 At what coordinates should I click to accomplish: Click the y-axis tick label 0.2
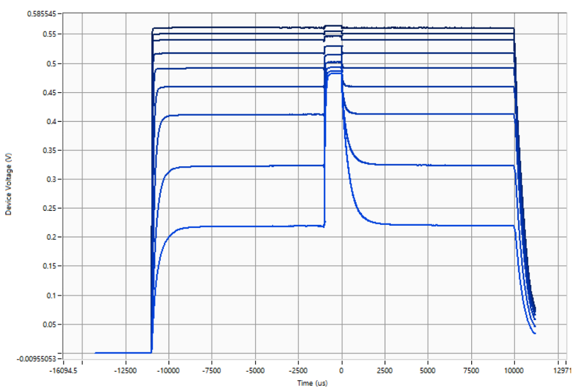point(51,237)
